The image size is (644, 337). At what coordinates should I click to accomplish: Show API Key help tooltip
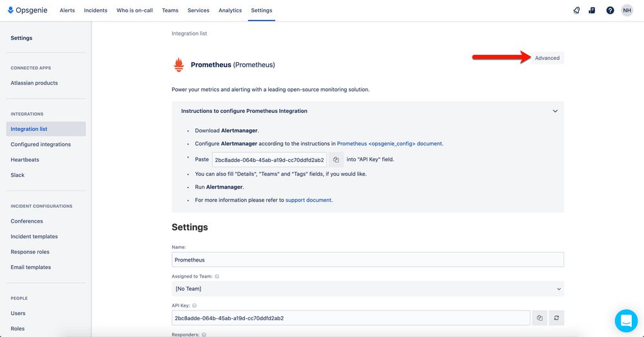tap(194, 306)
